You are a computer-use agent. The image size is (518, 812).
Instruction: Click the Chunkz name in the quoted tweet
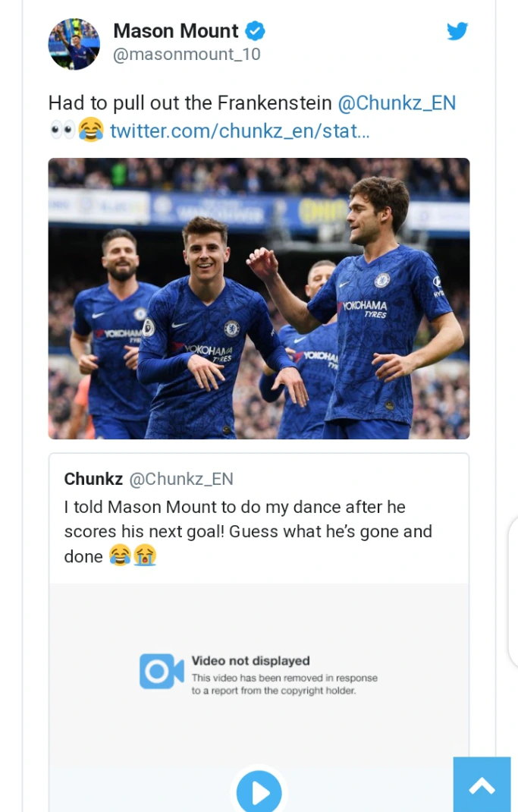93,479
